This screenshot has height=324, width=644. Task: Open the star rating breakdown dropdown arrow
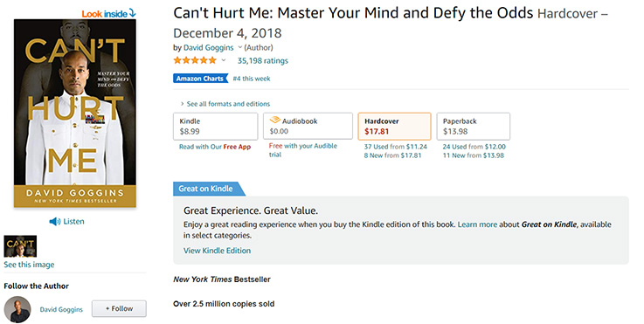224,61
